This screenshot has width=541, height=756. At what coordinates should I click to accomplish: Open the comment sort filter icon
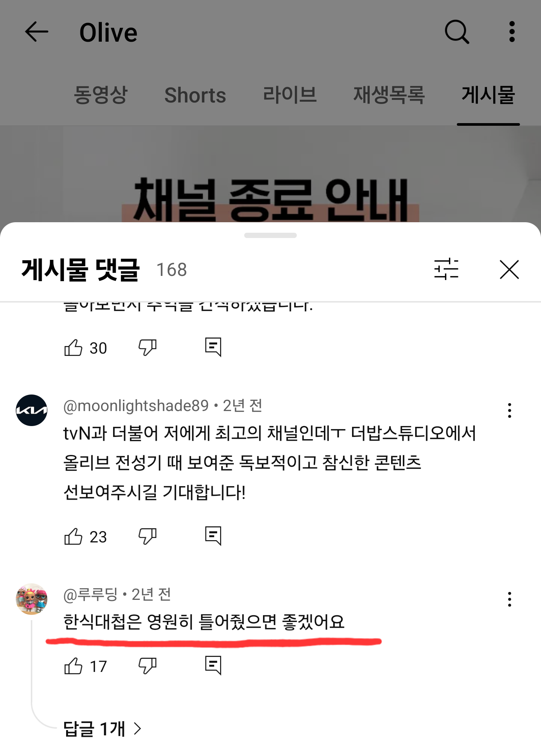[446, 269]
